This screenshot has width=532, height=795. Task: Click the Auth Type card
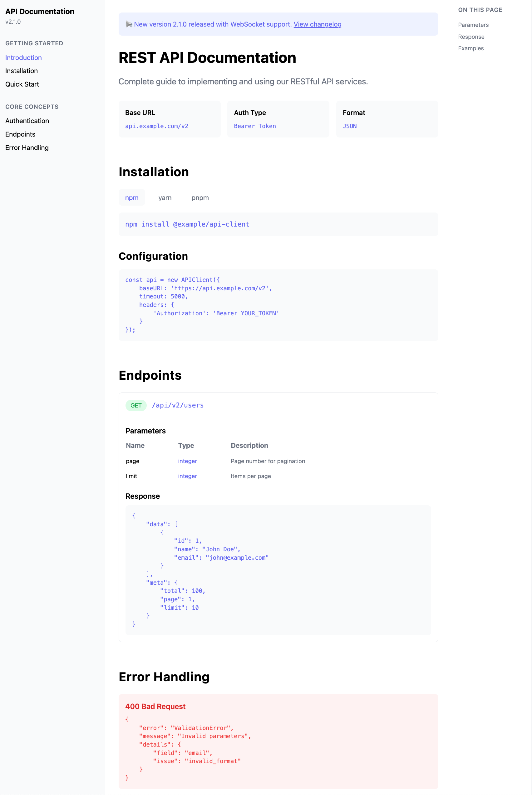pos(278,119)
